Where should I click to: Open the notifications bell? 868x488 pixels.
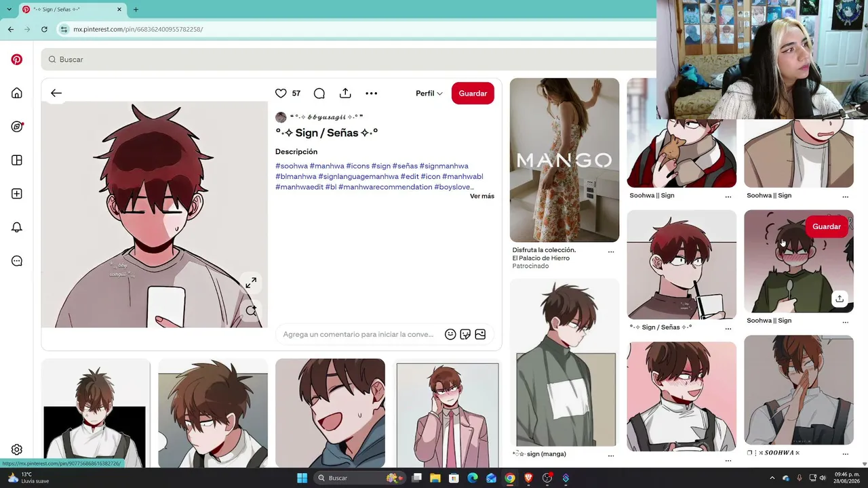coord(17,228)
